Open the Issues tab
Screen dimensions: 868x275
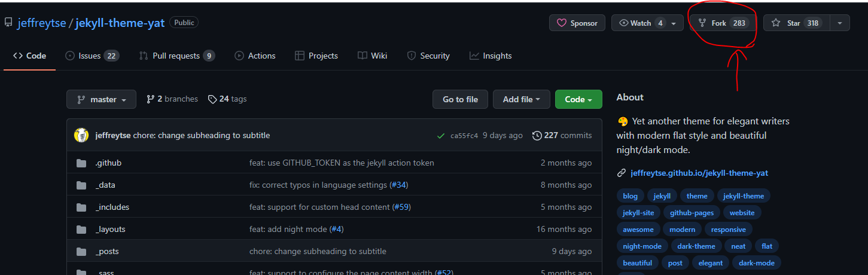tap(92, 56)
